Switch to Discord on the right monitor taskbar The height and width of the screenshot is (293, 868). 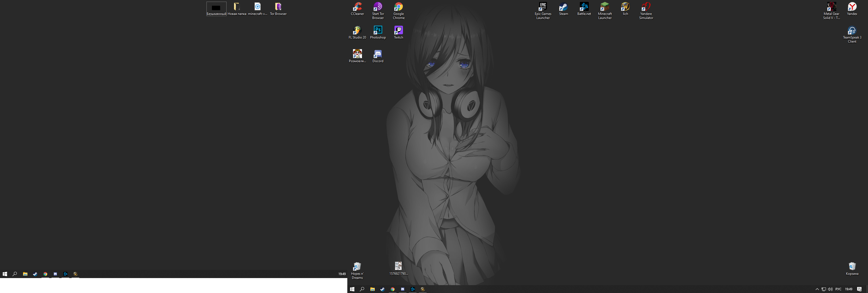pos(403,289)
